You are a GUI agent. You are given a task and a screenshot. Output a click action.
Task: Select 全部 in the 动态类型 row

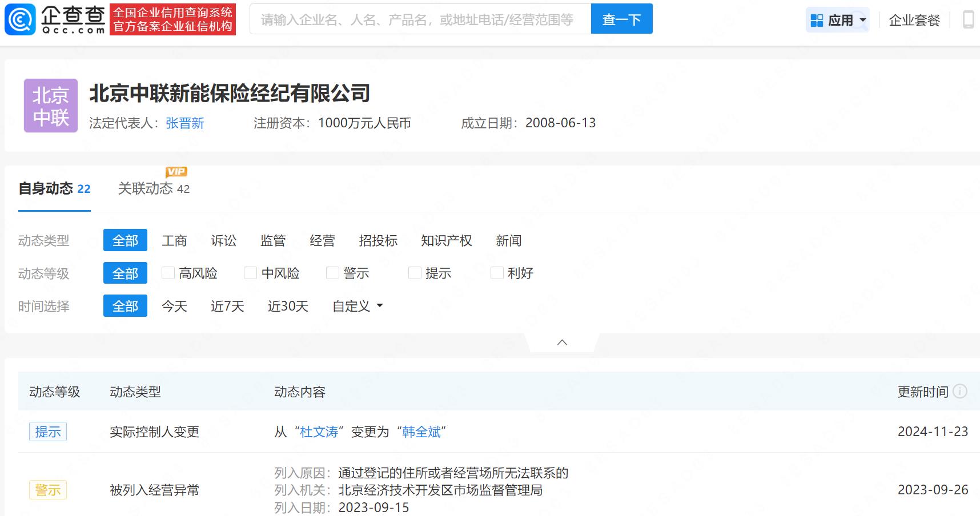coord(125,240)
